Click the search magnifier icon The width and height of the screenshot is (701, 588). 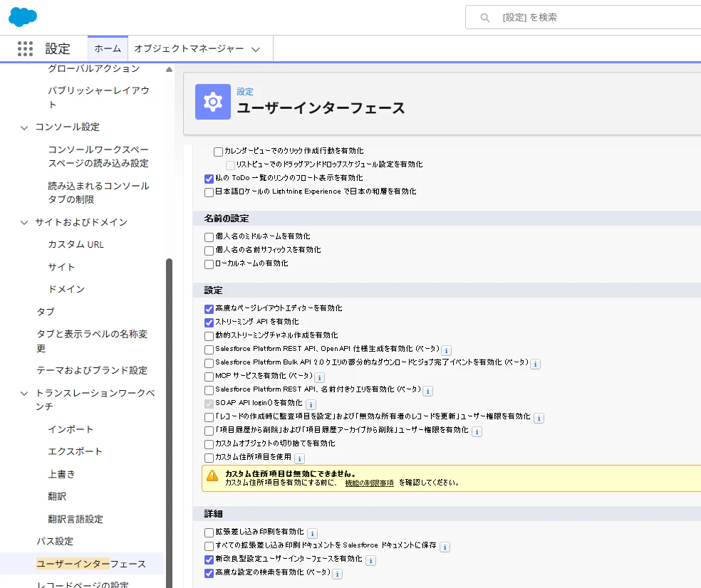pos(484,17)
